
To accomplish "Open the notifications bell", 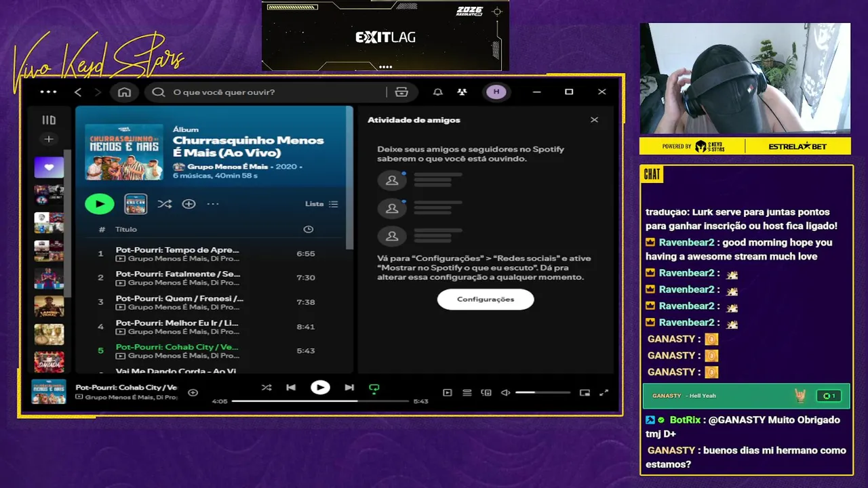I will click(x=438, y=91).
